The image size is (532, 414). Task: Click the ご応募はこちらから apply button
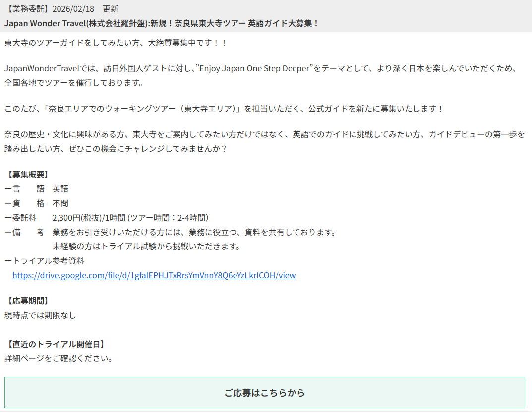tap(264, 393)
